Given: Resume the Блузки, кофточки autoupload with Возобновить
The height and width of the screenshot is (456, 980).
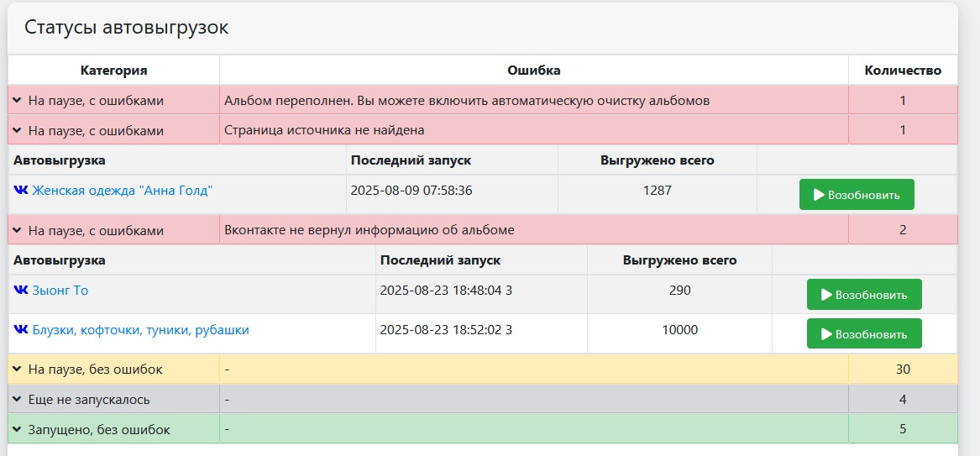Looking at the screenshot, I should pos(864,334).
